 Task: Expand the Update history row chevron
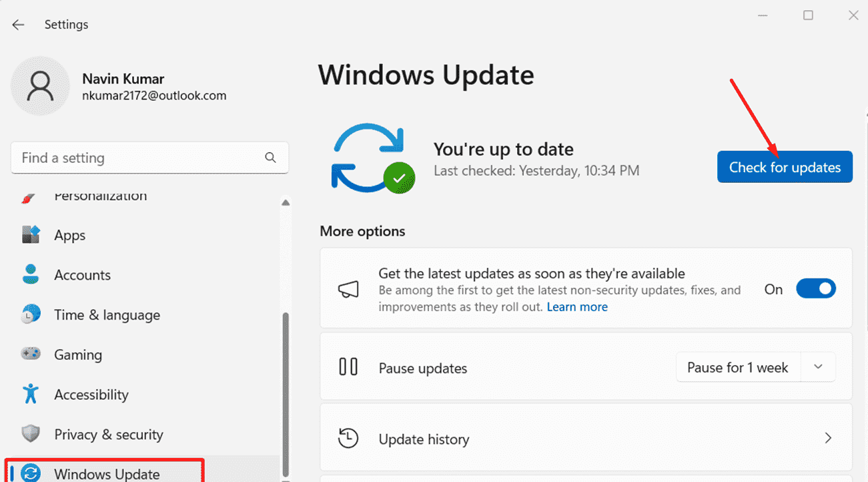(x=828, y=438)
